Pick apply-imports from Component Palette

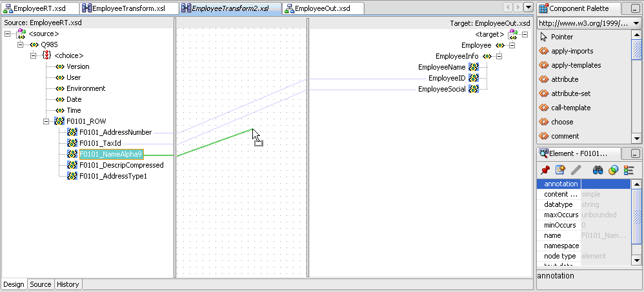click(x=572, y=51)
